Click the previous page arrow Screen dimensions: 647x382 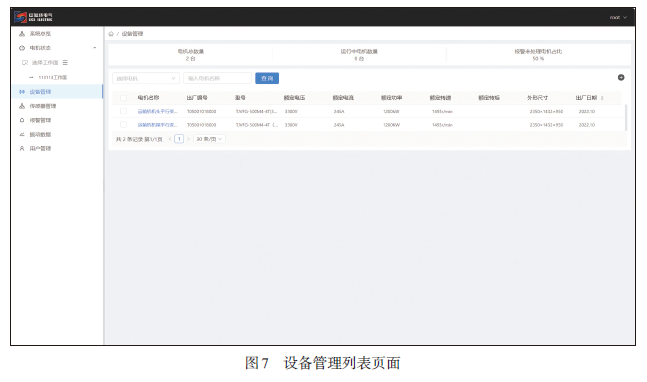click(x=170, y=139)
